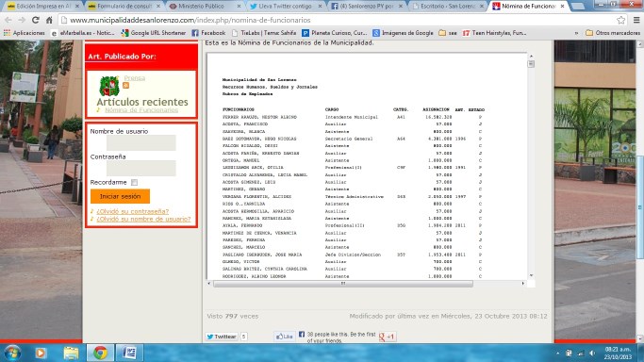This screenshot has width=644, height=362.
Task: Expand the hidden bookmarks chevron
Action: tap(576, 33)
